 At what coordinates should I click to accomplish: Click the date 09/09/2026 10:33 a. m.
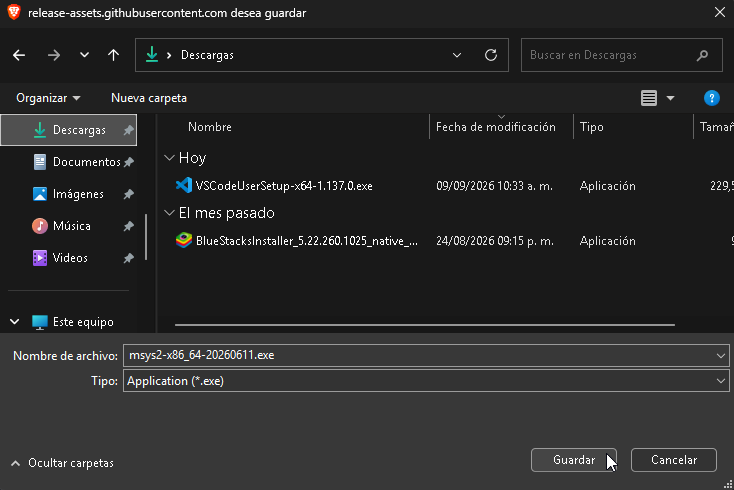pos(494,186)
